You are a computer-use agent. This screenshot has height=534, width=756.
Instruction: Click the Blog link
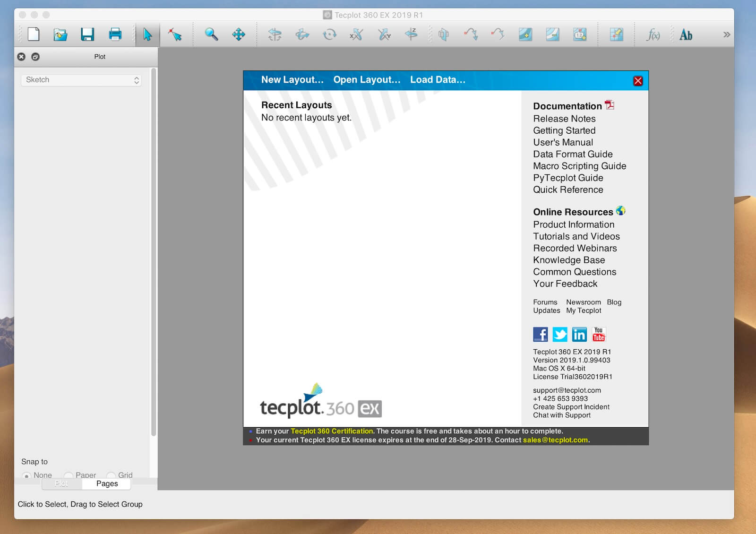pyautogui.click(x=614, y=302)
